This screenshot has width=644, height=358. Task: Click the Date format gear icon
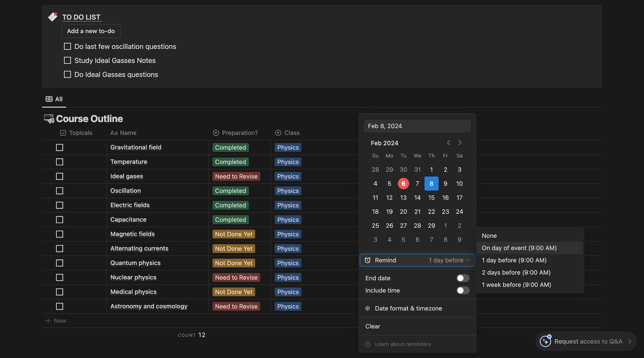[368, 309]
